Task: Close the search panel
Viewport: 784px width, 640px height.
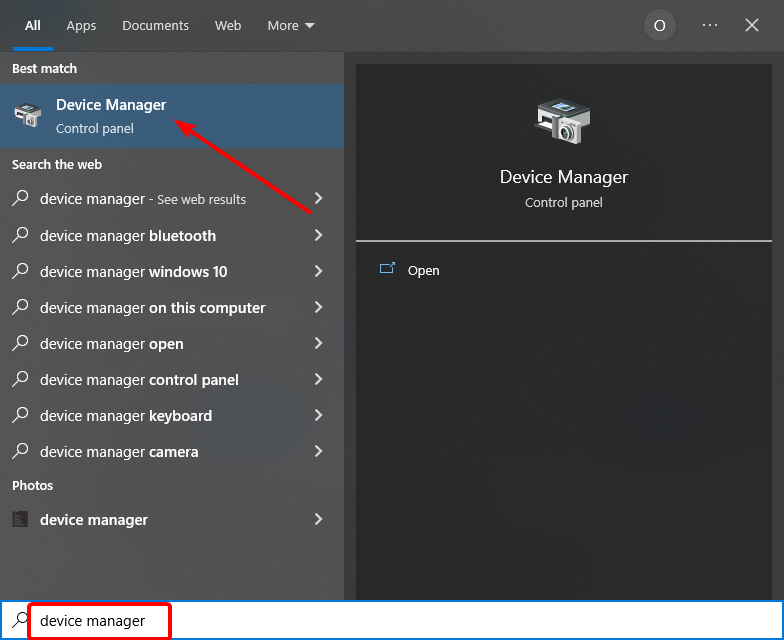Action: [752, 26]
